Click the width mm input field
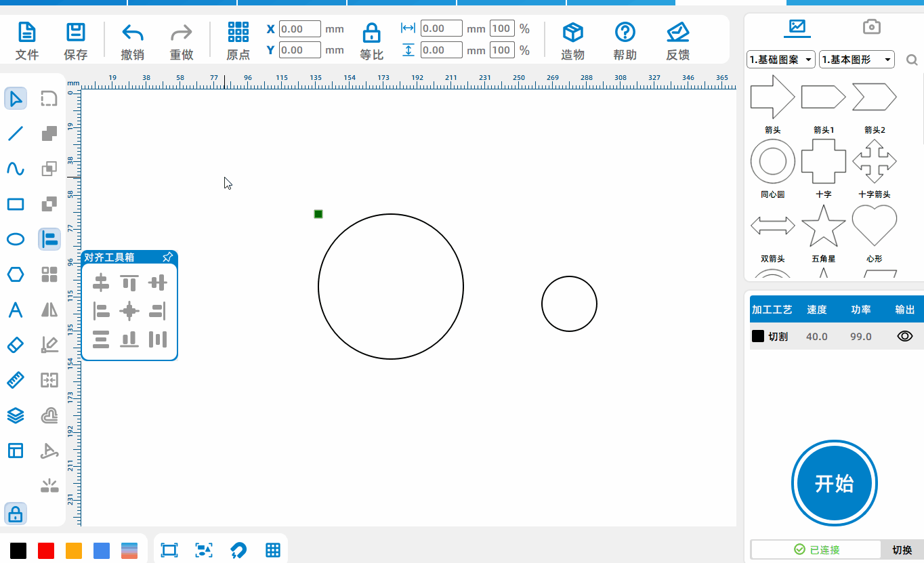Screen dimensions: 924x563 442,28
